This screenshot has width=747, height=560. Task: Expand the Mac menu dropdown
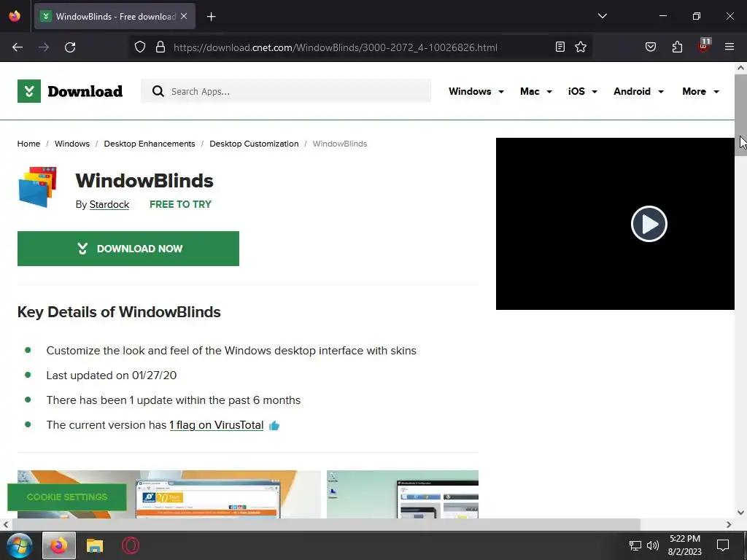(536, 91)
